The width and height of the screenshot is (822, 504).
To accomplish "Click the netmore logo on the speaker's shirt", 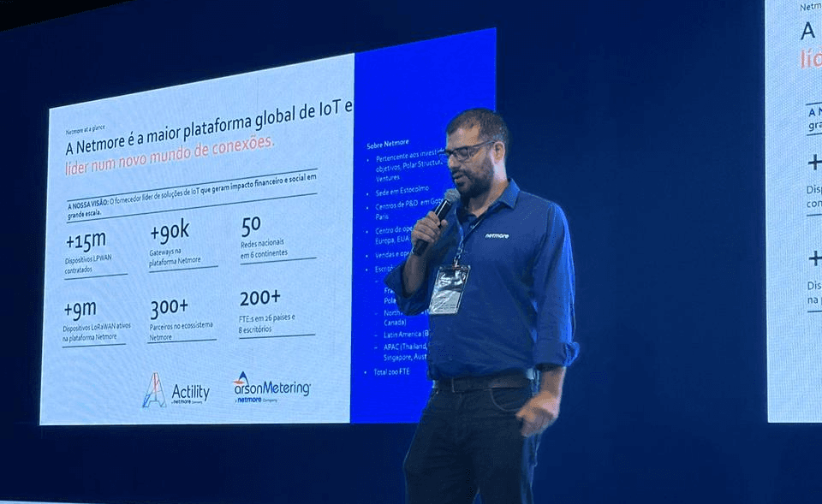I will click(497, 236).
